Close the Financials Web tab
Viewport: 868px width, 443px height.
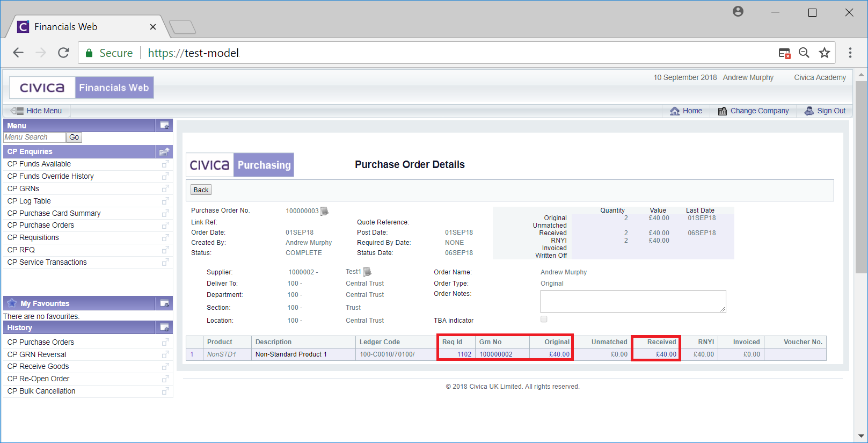coord(153,27)
